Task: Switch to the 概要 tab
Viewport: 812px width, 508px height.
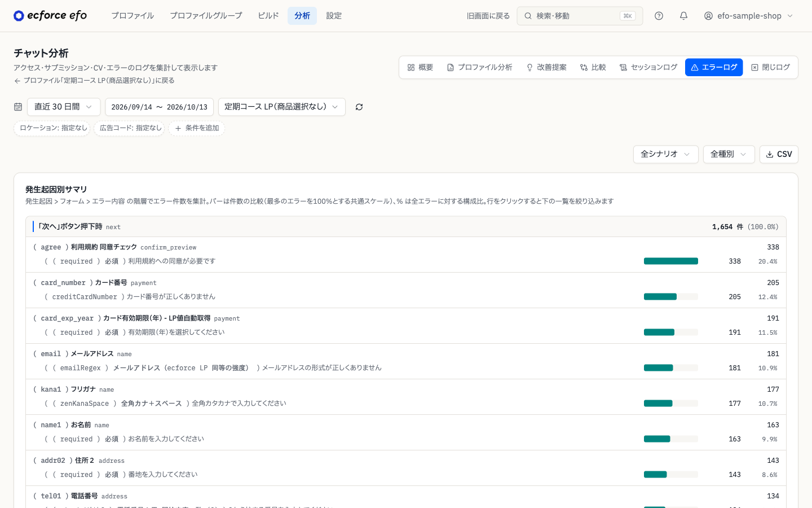Action: pos(420,67)
